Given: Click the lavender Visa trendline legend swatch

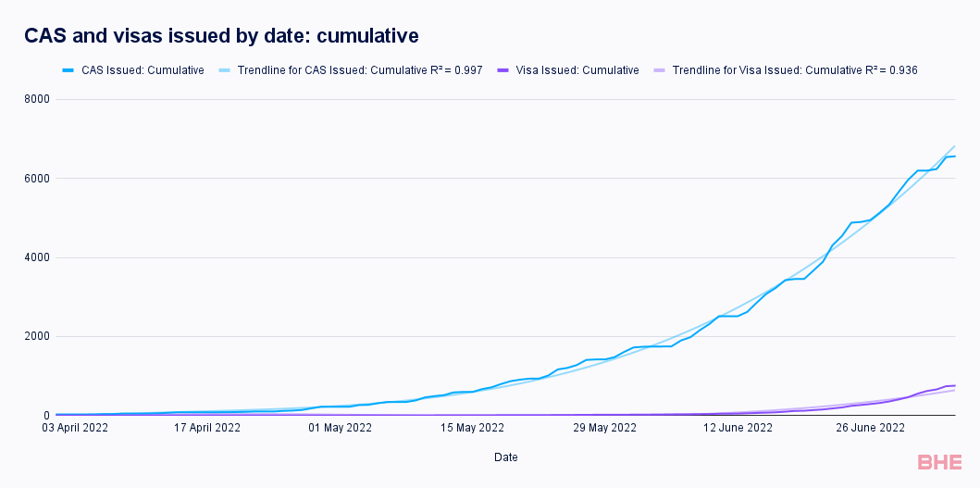Looking at the screenshot, I should point(660,70).
